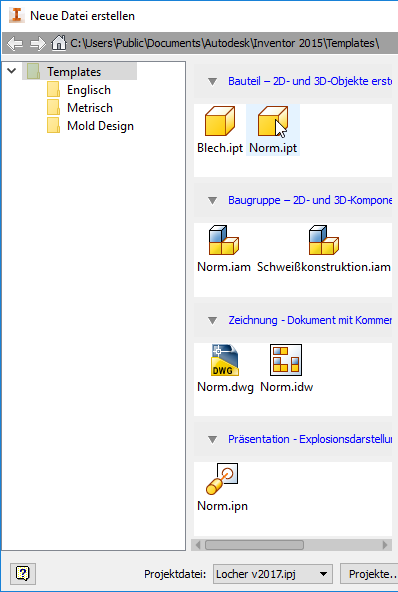Screen dimensions: 398x592
Task: Select the Templates tree item label
Action: pos(74,71)
